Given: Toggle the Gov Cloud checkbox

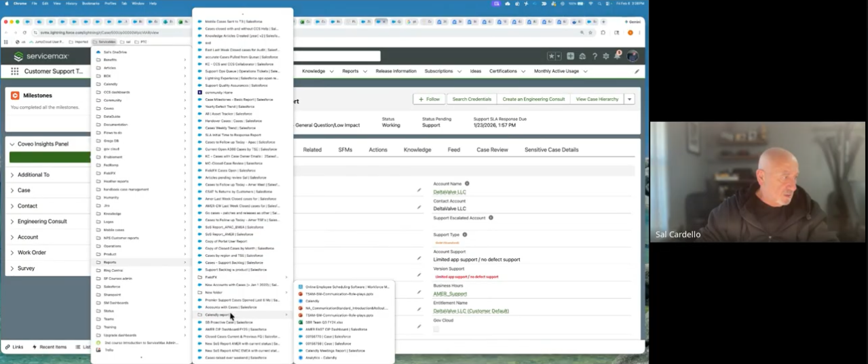Looking at the screenshot, I should click(436, 329).
